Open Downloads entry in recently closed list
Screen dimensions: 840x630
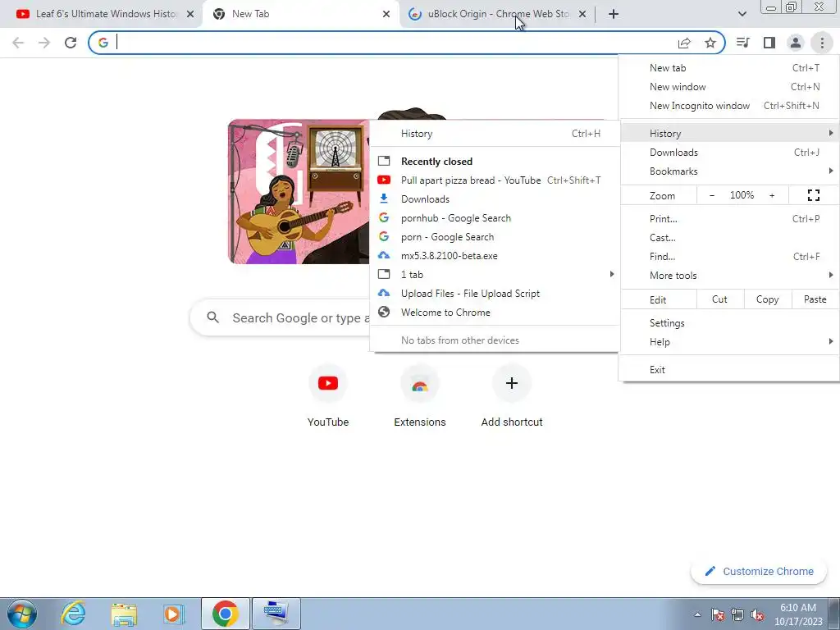[x=494, y=199]
